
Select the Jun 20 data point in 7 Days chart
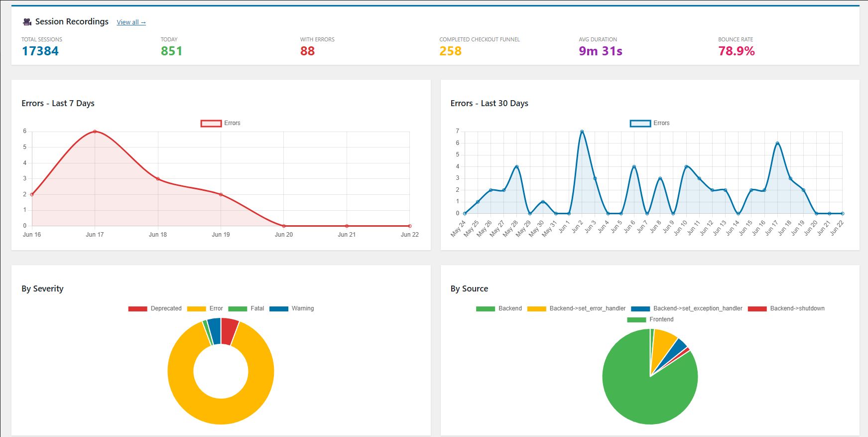point(284,226)
